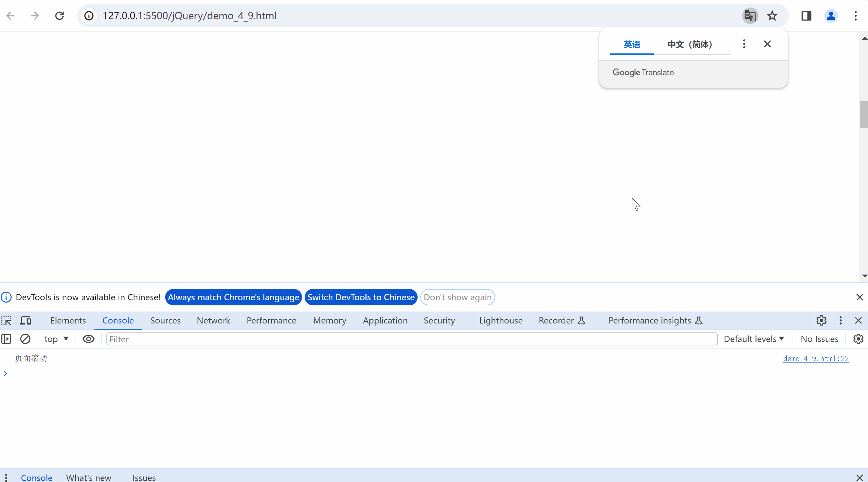The image size is (868, 482).
Task: Show the console sidebar panel icon
Action: point(6,339)
